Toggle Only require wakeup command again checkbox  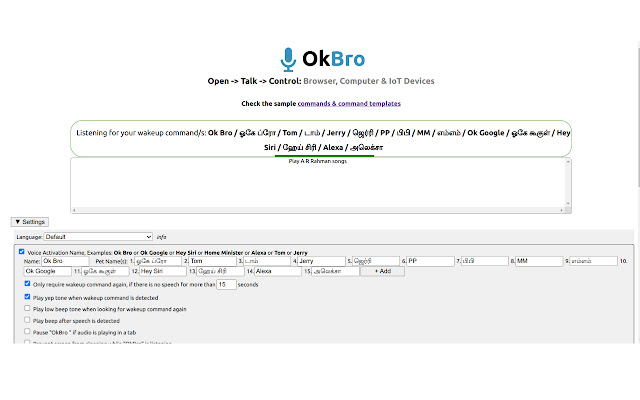27,283
